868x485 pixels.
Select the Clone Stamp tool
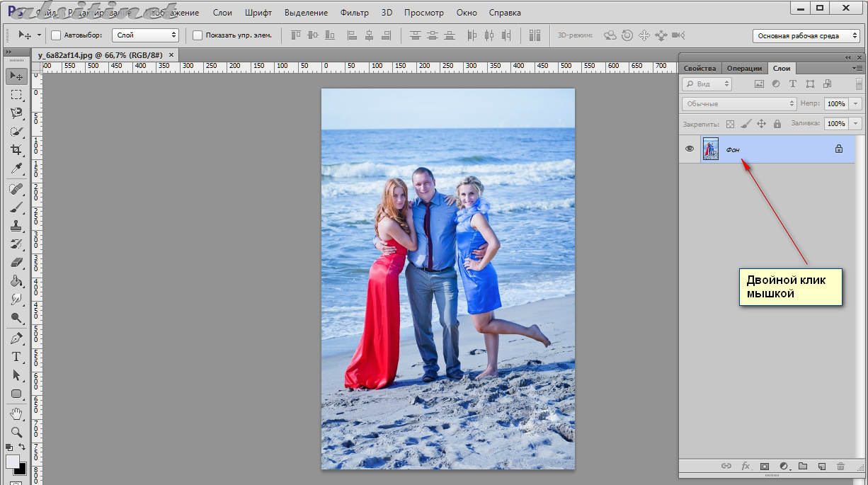point(16,226)
